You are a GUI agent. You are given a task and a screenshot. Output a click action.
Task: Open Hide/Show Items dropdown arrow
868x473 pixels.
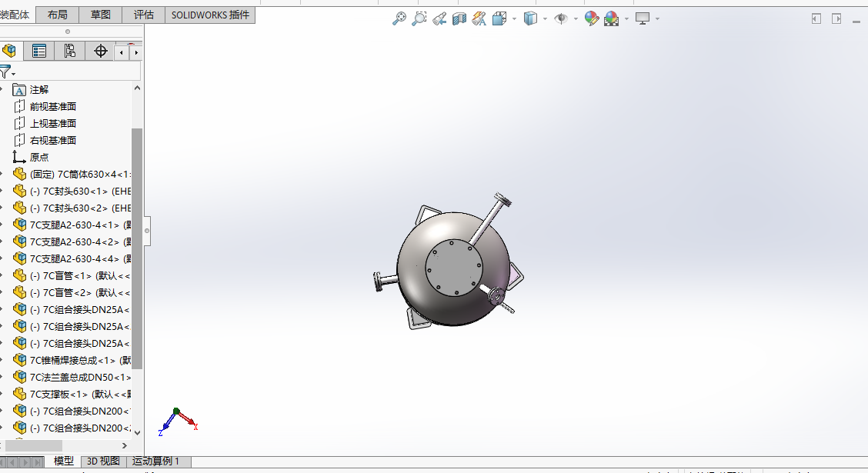pyautogui.click(x=576, y=18)
